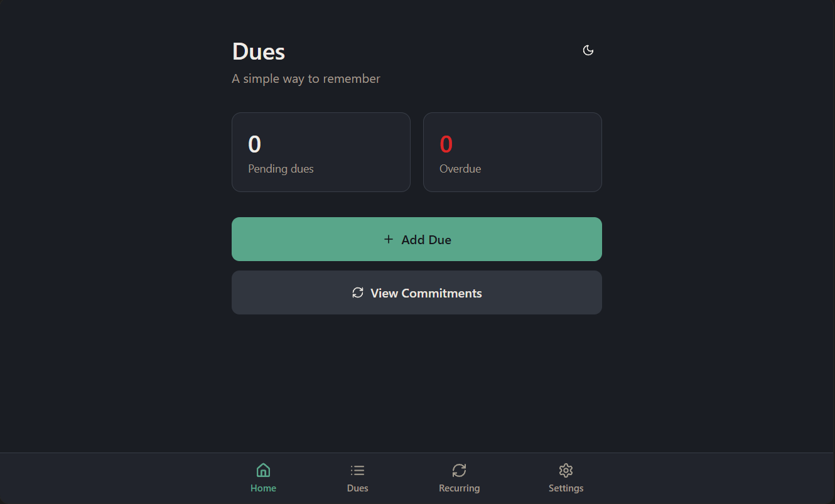Switch to the Dues tab
This screenshot has height=504, width=835.
[357, 478]
